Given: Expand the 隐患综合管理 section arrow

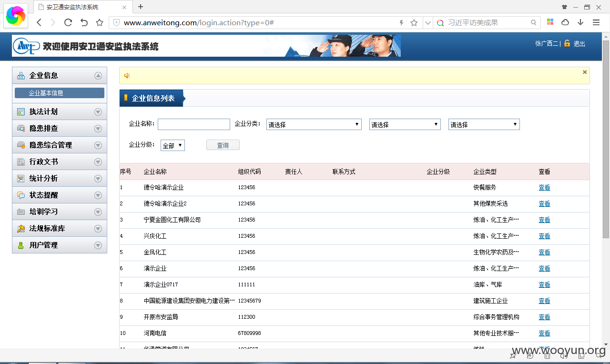Looking at the screenshot, I should click(98, 145).
